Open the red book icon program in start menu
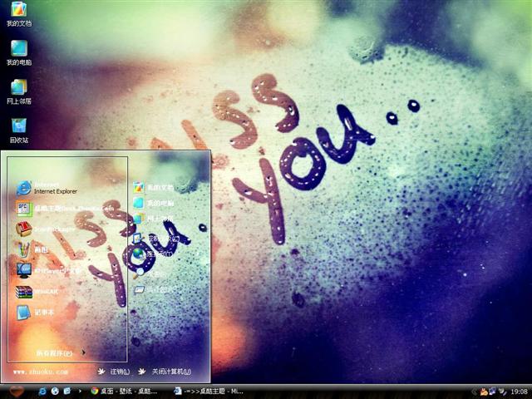The height and width of the screenshot is (399, 532). 46,229
